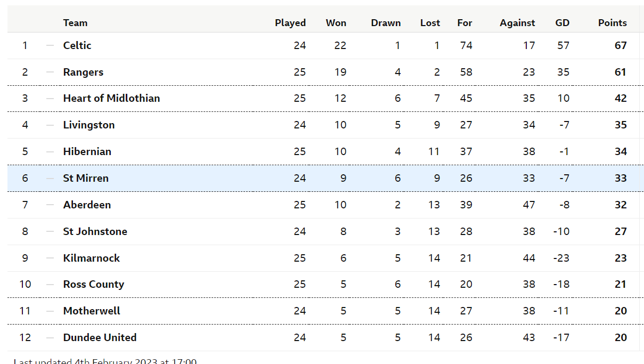Open the Dundee United team link
The width and height of the screenshot is (644, 364).
coord(100,337)
